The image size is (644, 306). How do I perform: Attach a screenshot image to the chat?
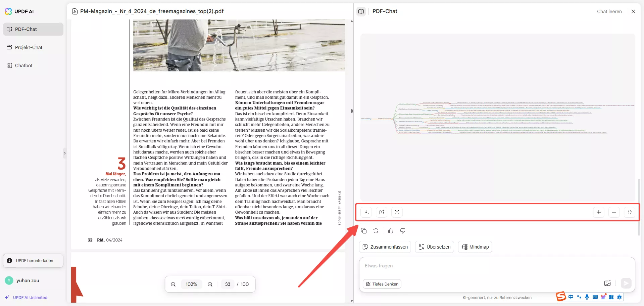[607, 283]
